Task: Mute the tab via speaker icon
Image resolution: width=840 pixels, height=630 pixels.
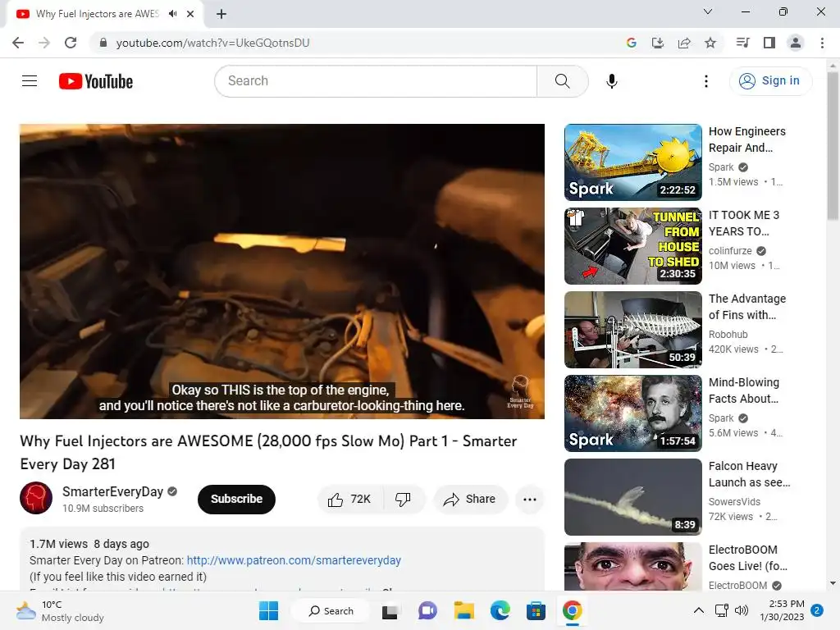Action: click(172, 14)
